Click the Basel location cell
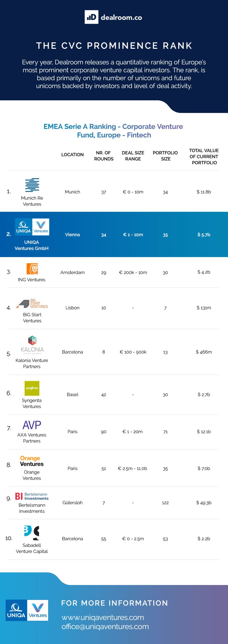Viewport: 228px width, 644px height. (72, 395)
